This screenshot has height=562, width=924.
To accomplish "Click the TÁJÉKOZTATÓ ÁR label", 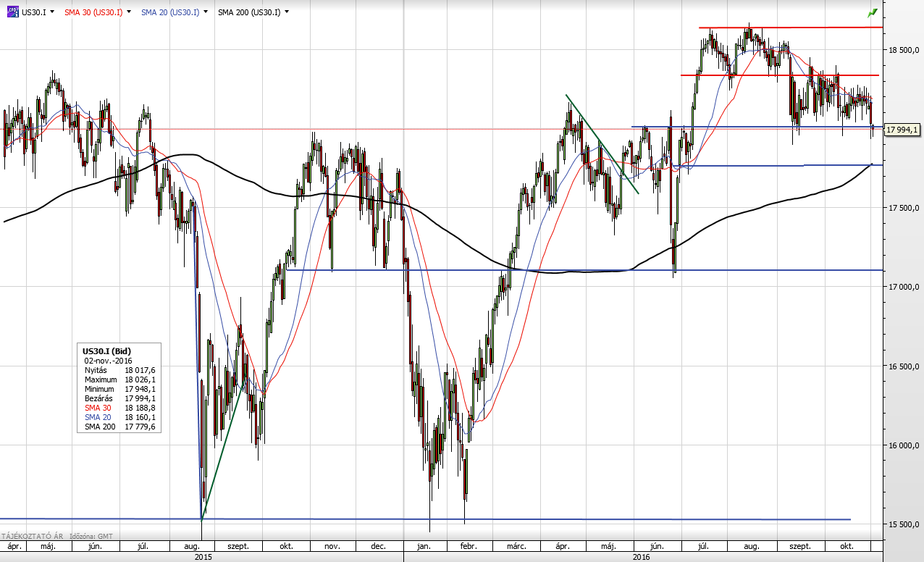I will (32, 536).
